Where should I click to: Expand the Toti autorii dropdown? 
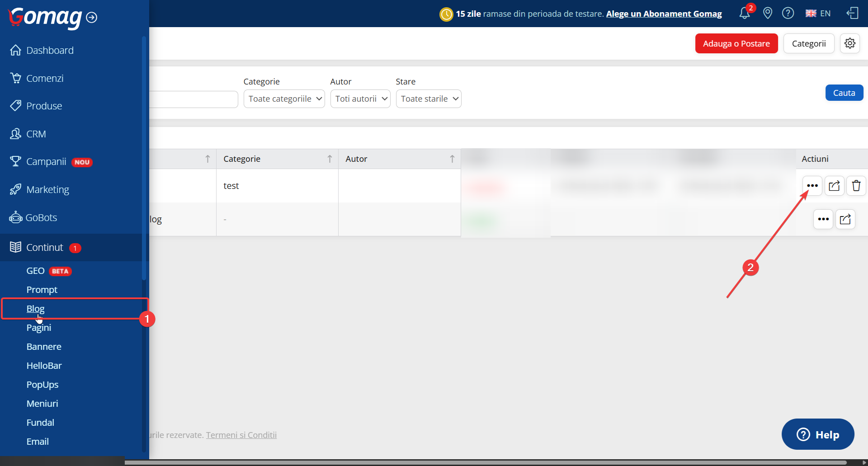[360, 99]
